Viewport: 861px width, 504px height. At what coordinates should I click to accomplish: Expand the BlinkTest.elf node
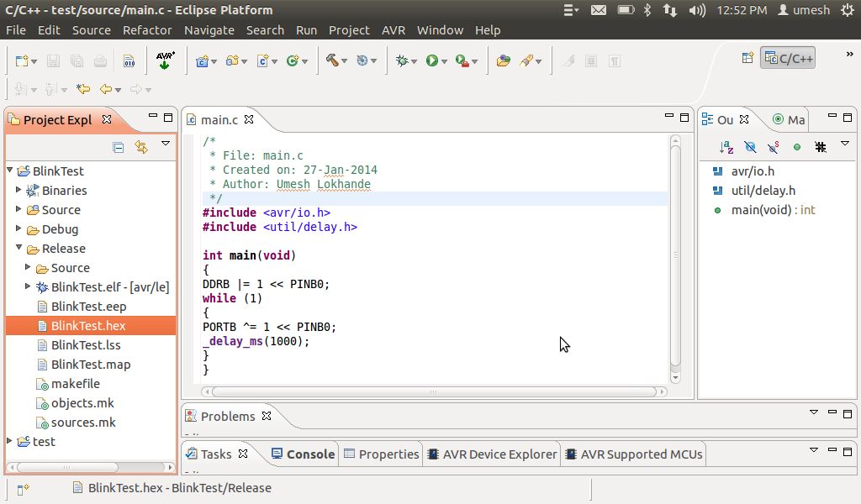(28, 286)
